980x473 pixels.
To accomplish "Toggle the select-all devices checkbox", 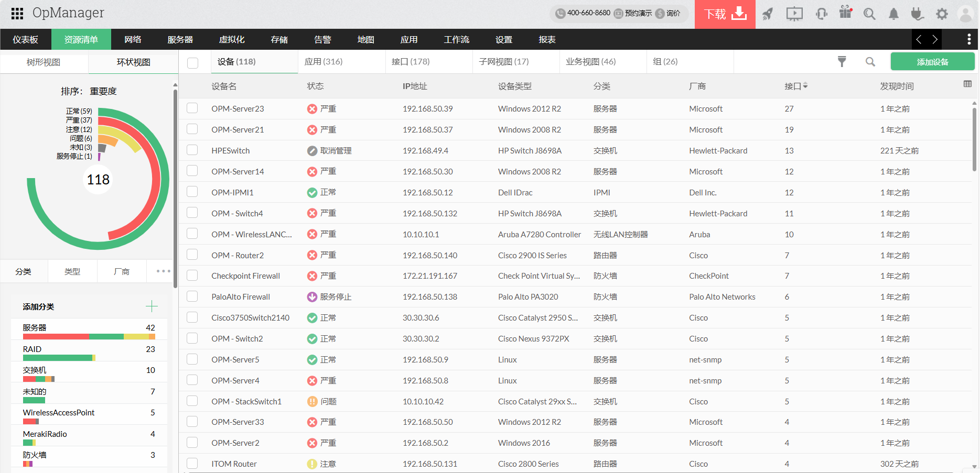I will pyautogui.click(x=192, y=63).
